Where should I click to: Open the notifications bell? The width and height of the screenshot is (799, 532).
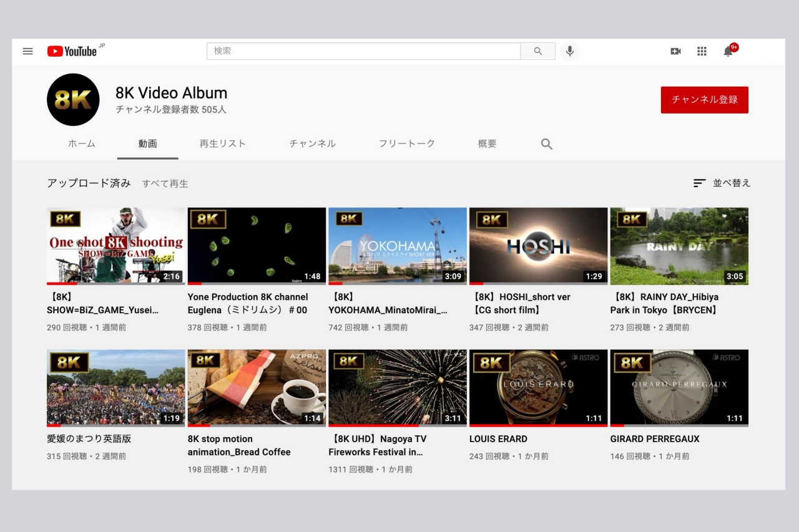[x=728, y=51]
